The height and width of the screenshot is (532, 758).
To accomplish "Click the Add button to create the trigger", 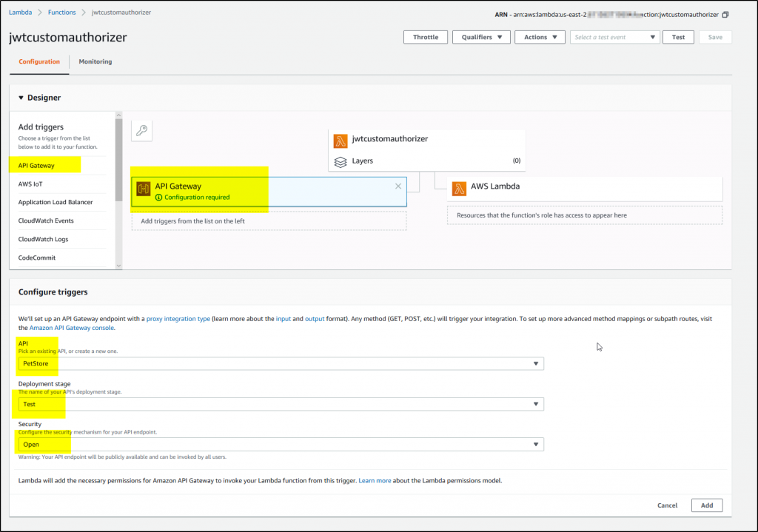I will tap(706, 505).
